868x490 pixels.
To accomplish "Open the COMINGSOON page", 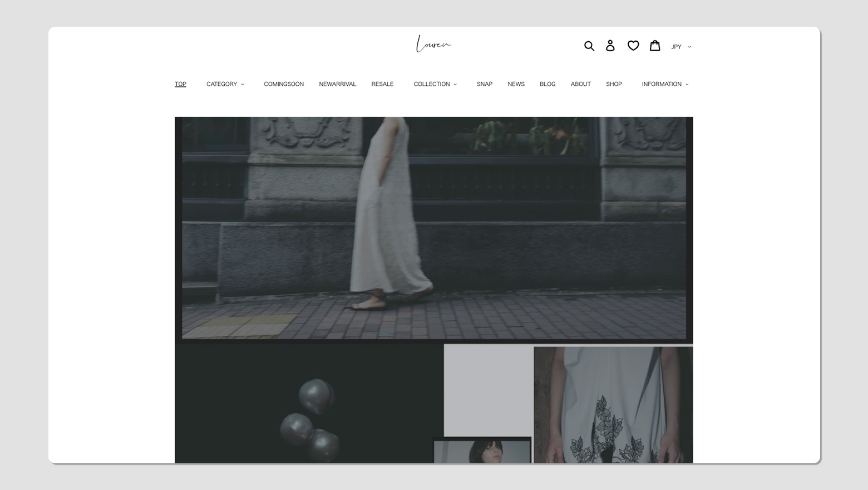I will click(284, 84).
